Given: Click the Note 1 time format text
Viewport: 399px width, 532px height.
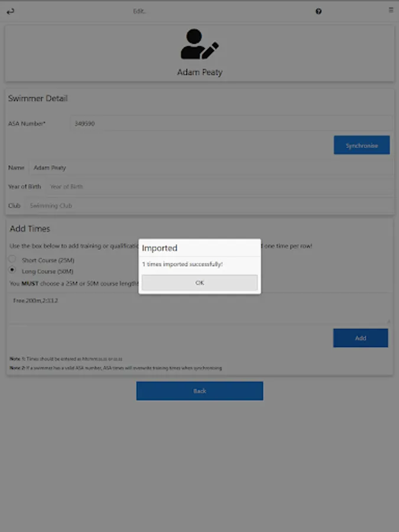Looking at the screenshot, I should click(66, 359).
